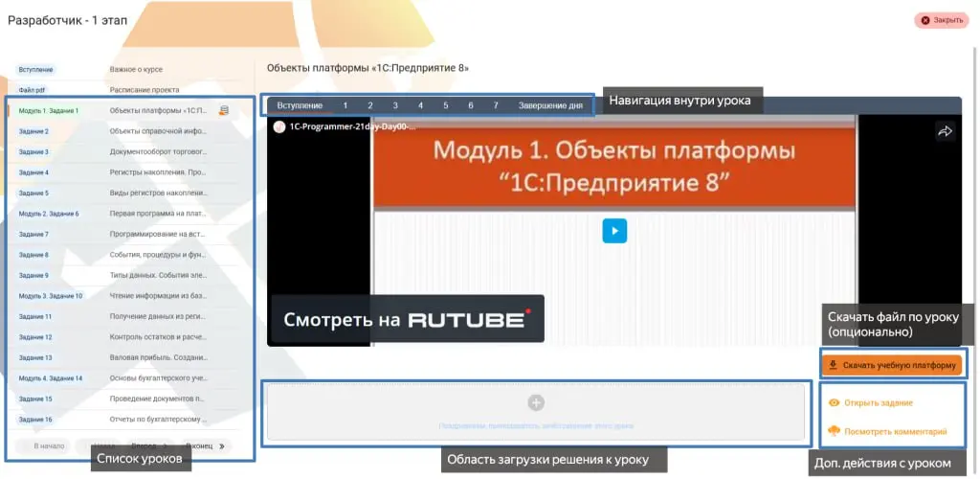Screen dimensions: 980x479
Task: Switch to lesson part 6 tab
Action: [x=471, y=105]
